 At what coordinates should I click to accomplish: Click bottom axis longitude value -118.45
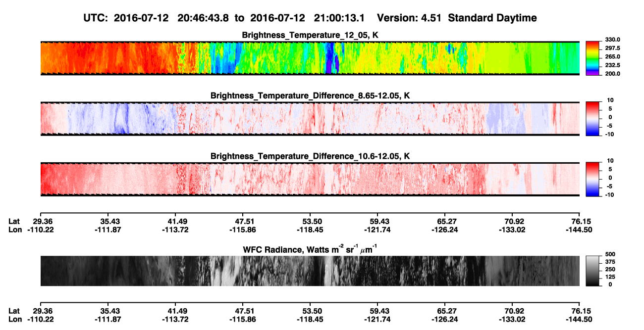310,320
